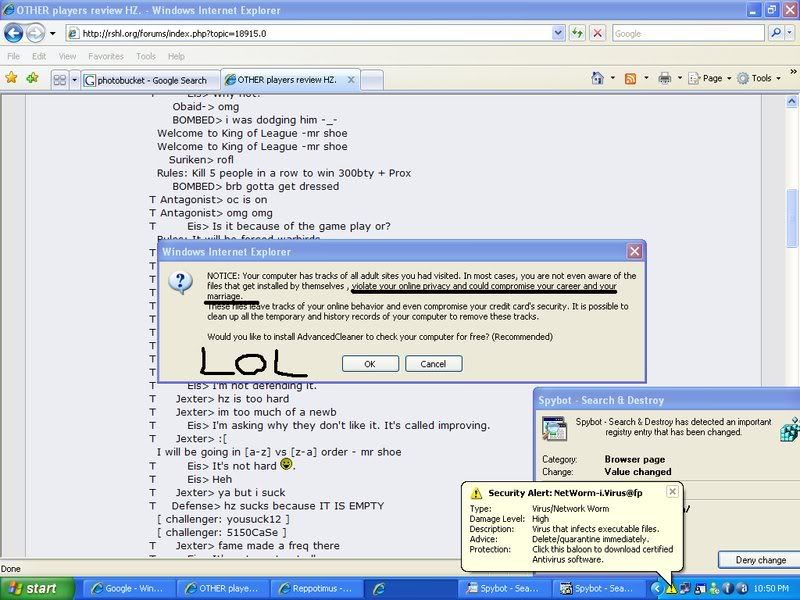Go back with the browser Back arrow
Viewport: 800px width, 600px height.
[x=14, y=34]
